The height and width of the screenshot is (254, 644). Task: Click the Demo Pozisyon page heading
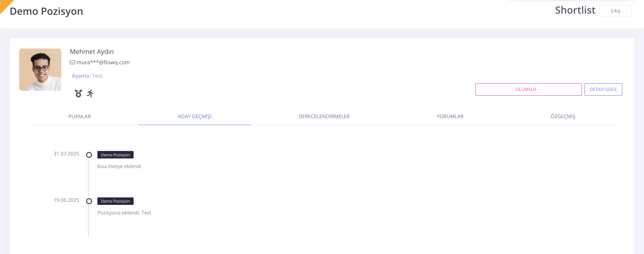coord(46,11)
